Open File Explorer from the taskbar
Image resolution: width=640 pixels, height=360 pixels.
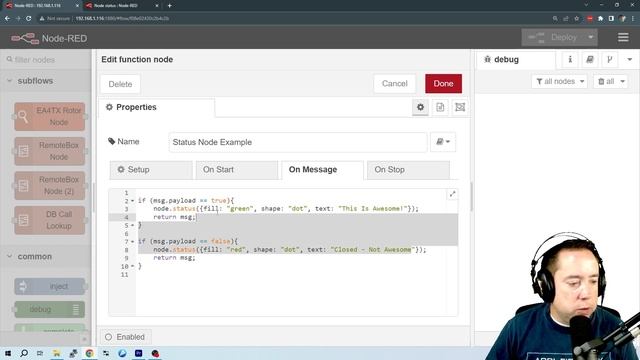click(x=57, y=353)
